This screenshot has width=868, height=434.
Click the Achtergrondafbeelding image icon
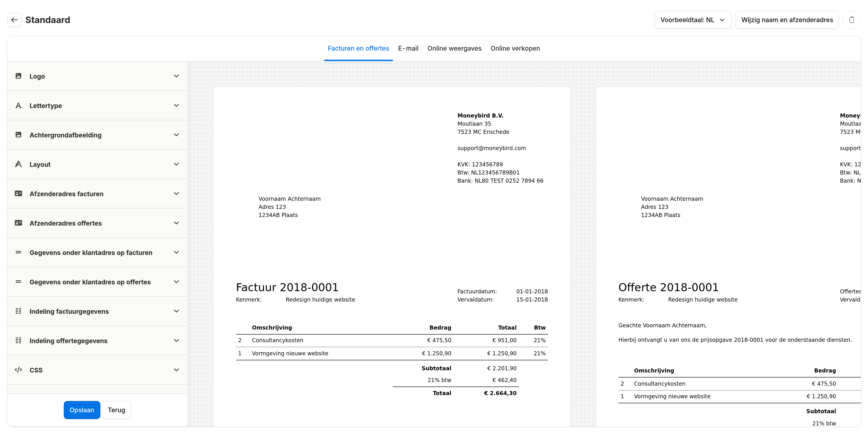(19, 135)
